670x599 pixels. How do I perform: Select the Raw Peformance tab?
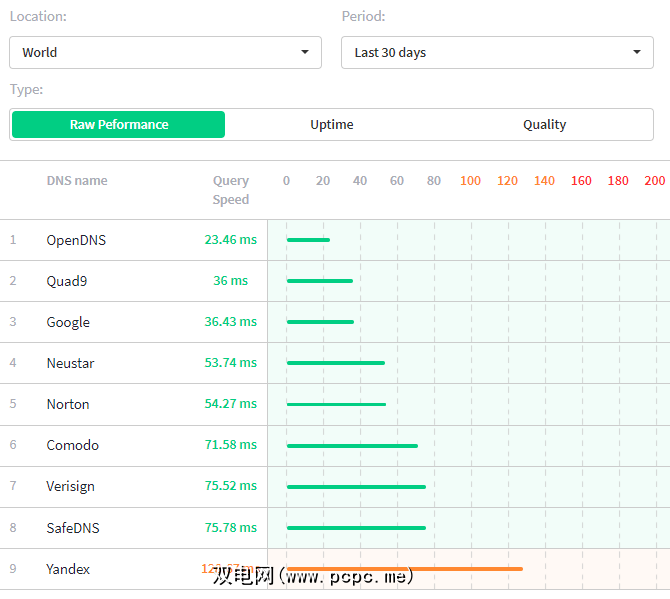coord(118,125)
